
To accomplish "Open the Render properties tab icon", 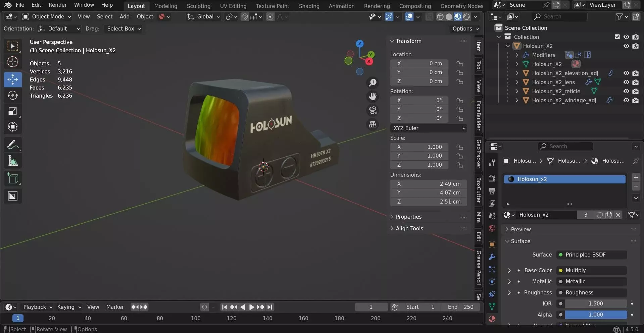I will tap(492, 178).
